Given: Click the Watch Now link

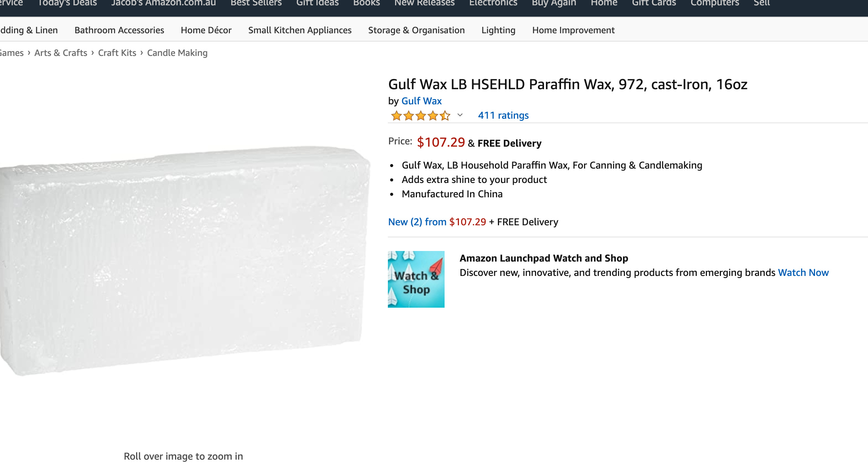Looking at the screenshot, I should click(803, 273).
